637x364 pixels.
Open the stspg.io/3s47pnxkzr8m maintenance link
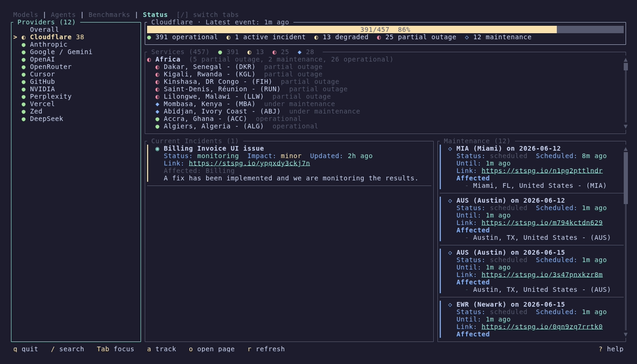click(x=542, y=275)
